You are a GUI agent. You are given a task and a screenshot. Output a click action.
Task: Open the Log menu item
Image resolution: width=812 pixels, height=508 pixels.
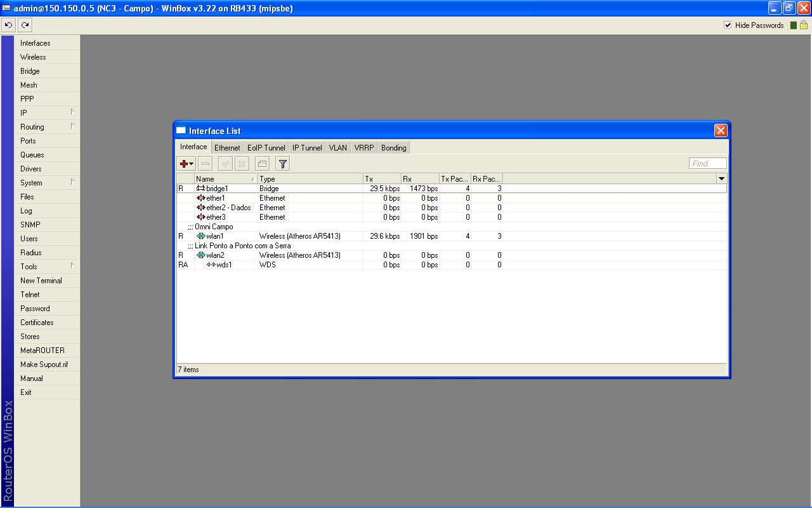coord(48,211)
